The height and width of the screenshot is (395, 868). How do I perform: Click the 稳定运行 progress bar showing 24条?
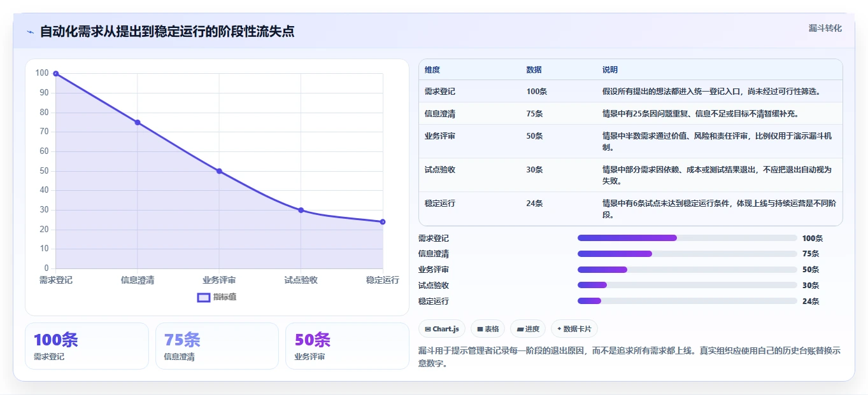tap(687, 301)
